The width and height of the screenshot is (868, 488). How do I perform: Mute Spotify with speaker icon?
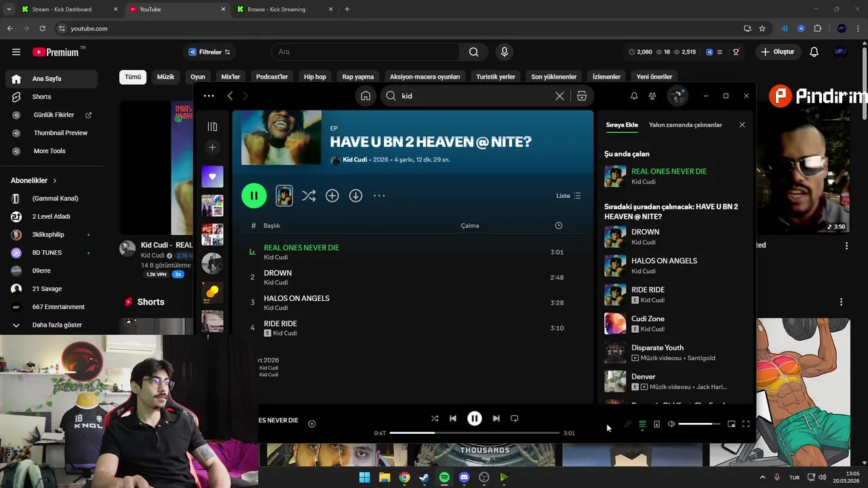pyautogui.click(x=671, y=424)
